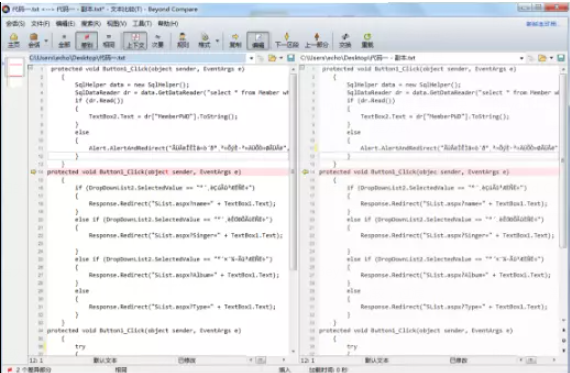Open the 帮助(H) menu
The image size is (570, 373).
tap(168, 24)
